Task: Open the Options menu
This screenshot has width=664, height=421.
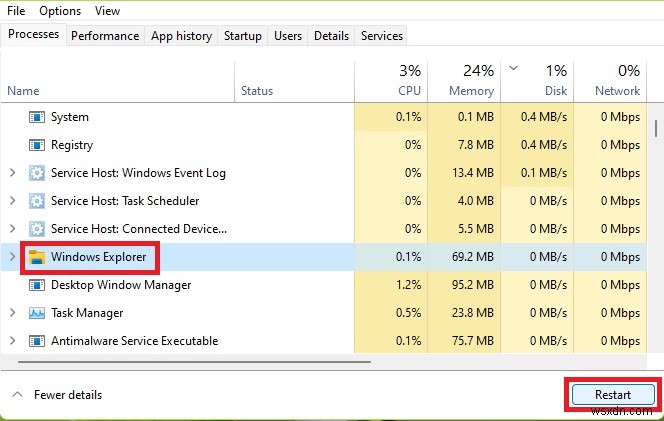Action: point(60,11)
